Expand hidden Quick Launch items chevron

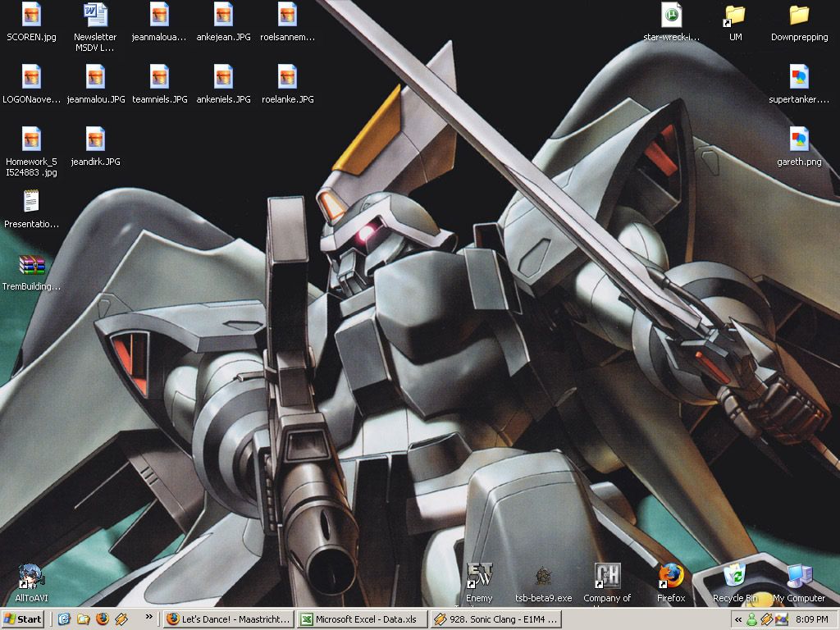pyautogui.click(x=149, y=617)
